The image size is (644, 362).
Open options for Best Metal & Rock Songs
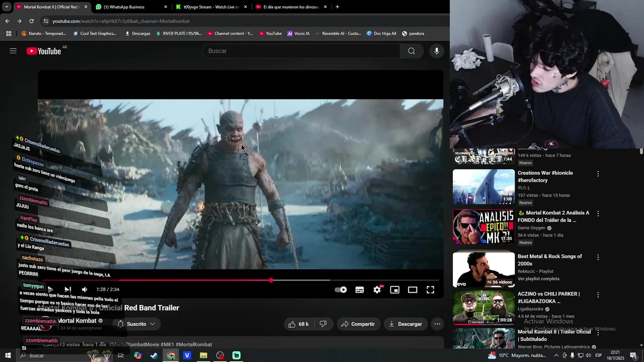coord(598,257)
